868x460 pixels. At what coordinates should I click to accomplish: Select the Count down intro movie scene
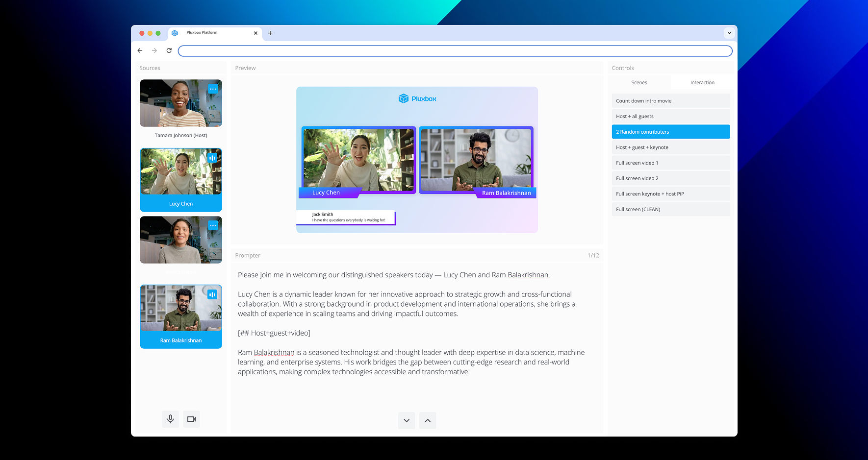pos(670,101)
